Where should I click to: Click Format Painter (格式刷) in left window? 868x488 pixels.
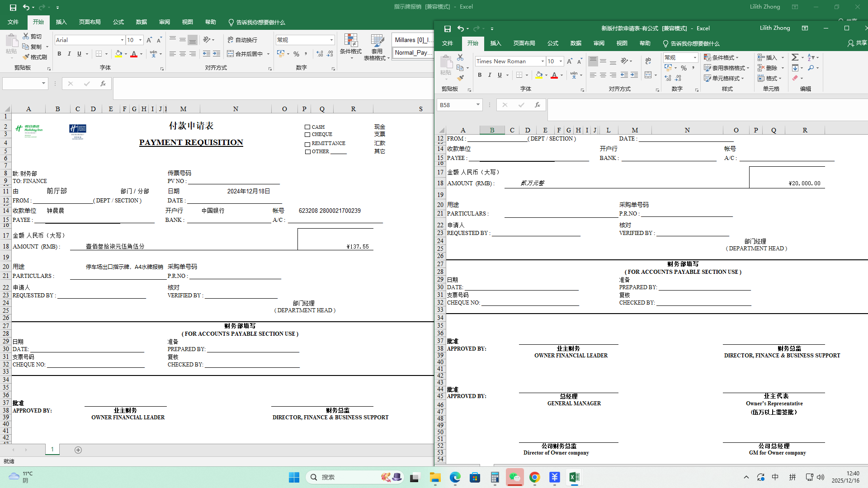coord(35,57)
